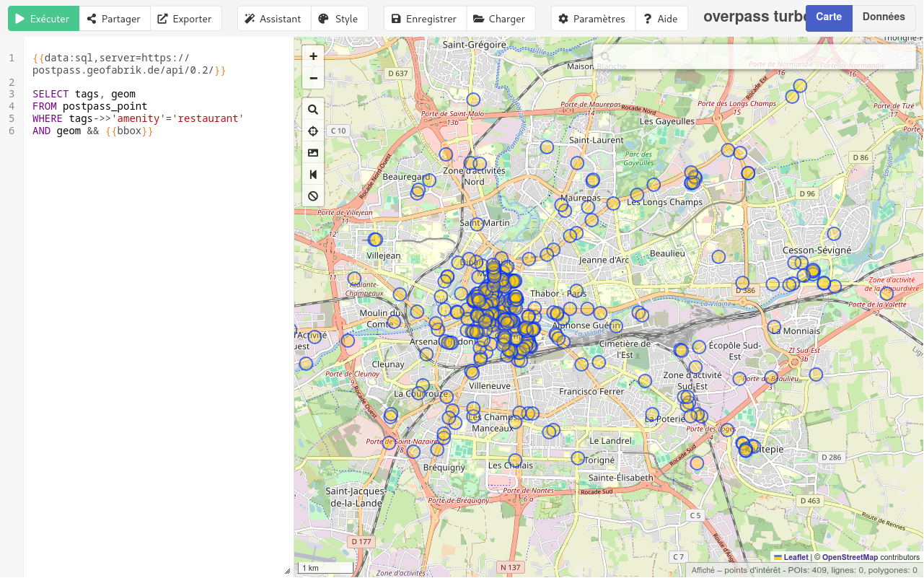The height and width of the screenshot is (578, 924).
Task: Zoom in on the map
Action: coord(313,56)
